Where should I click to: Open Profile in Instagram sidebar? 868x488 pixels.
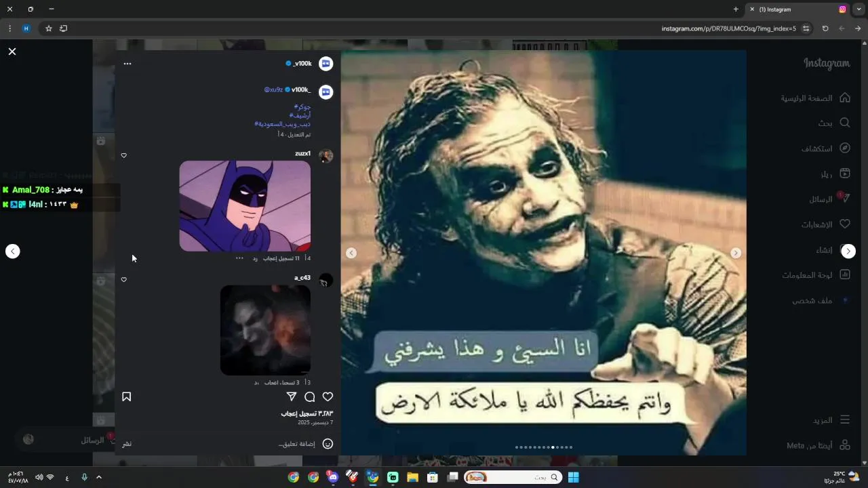(821, 300)
